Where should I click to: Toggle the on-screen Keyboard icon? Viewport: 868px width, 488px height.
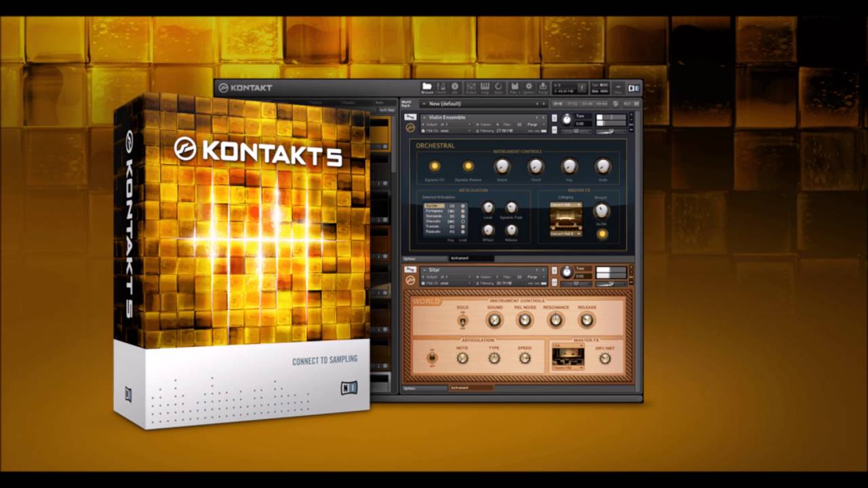(x=485, y=87)
